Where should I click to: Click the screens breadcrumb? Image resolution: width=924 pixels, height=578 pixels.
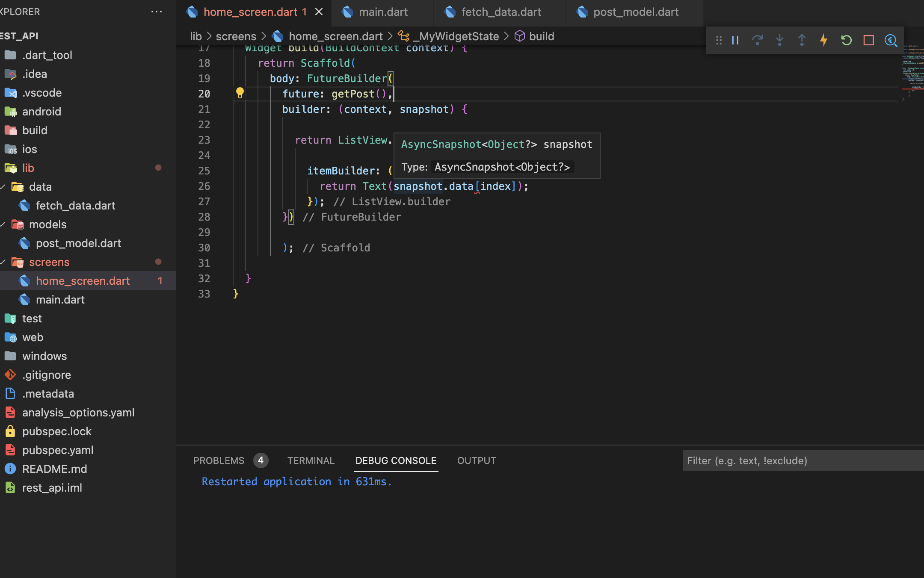pyautogui.click(x=236, y=36)
